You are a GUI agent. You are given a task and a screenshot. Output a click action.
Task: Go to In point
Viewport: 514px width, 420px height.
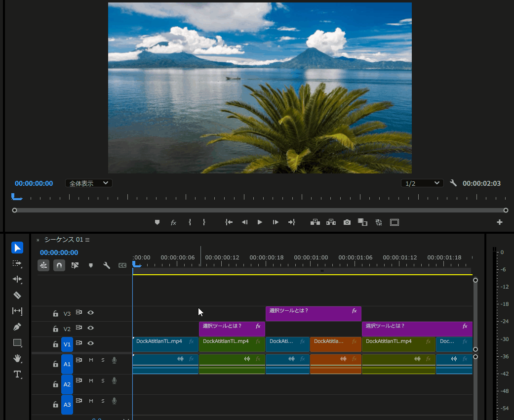(229, 222)
